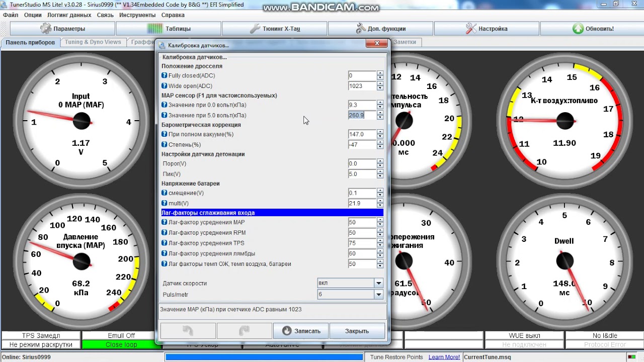Click help icon next to Fully closed(ADC)
Screen dimensions: 644x362
click(x=164, y=75)
